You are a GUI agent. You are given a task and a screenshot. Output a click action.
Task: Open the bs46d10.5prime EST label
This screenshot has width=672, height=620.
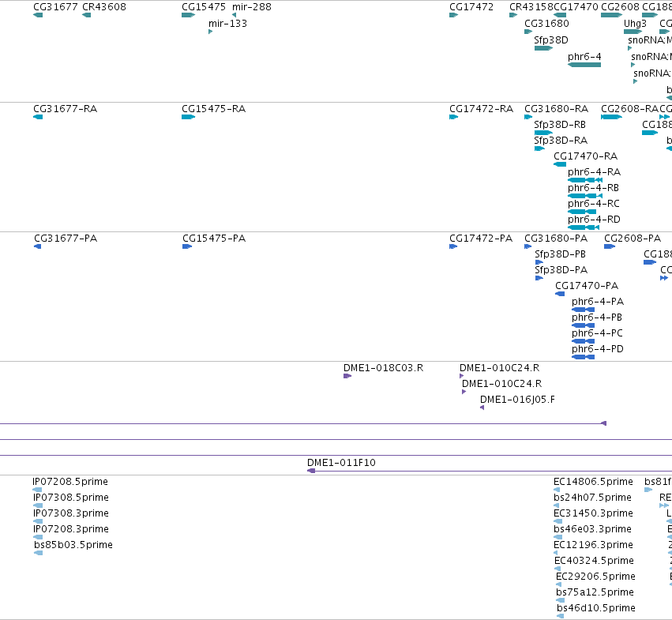click(x=596, y=608)
